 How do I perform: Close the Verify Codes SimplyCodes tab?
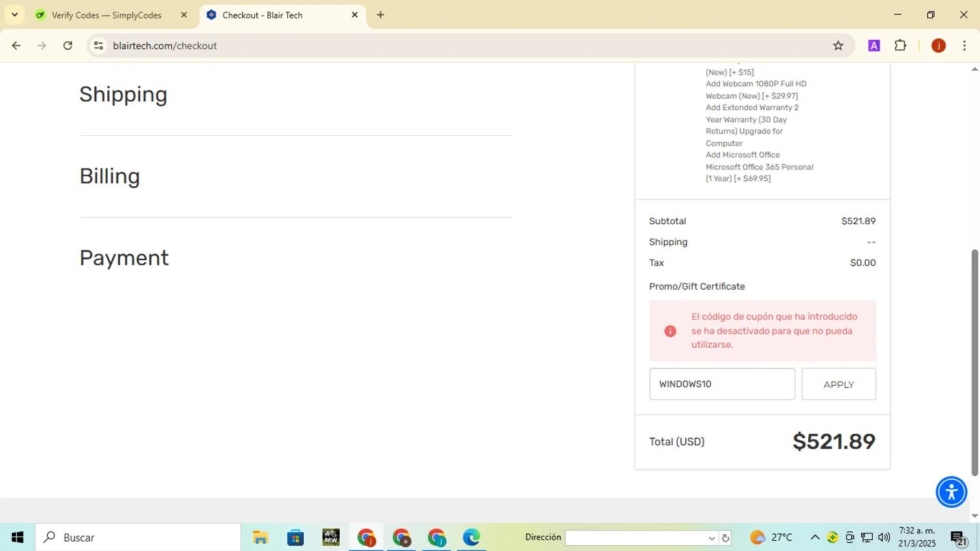point(184,15)
